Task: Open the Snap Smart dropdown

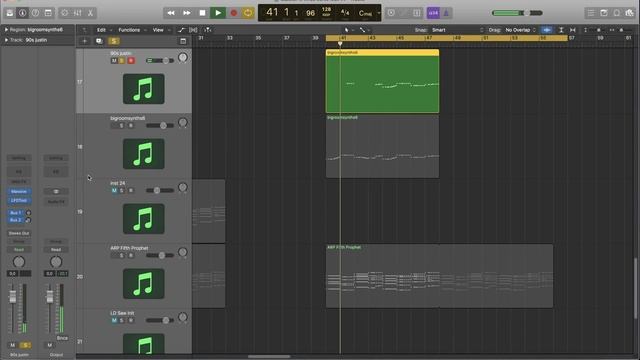Action: pyautogui.click(x=457, y=30)
